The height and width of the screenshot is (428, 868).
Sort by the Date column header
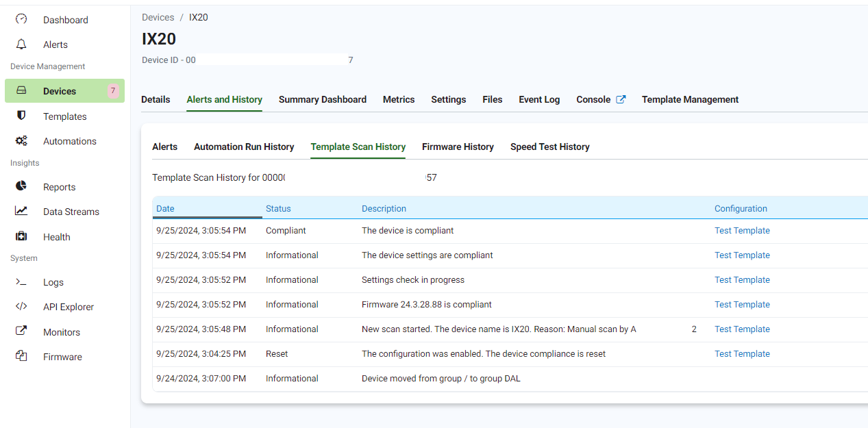(x=165, y=208)
